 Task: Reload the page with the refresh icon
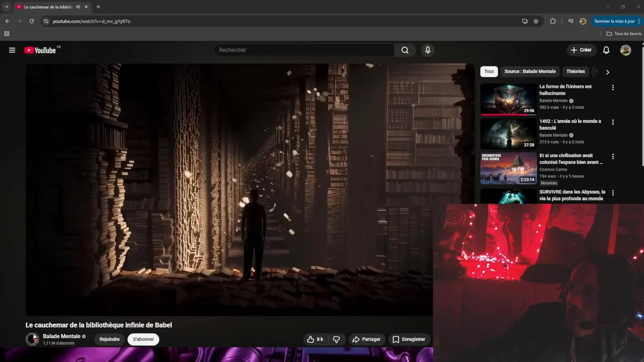tap(31, 21)
